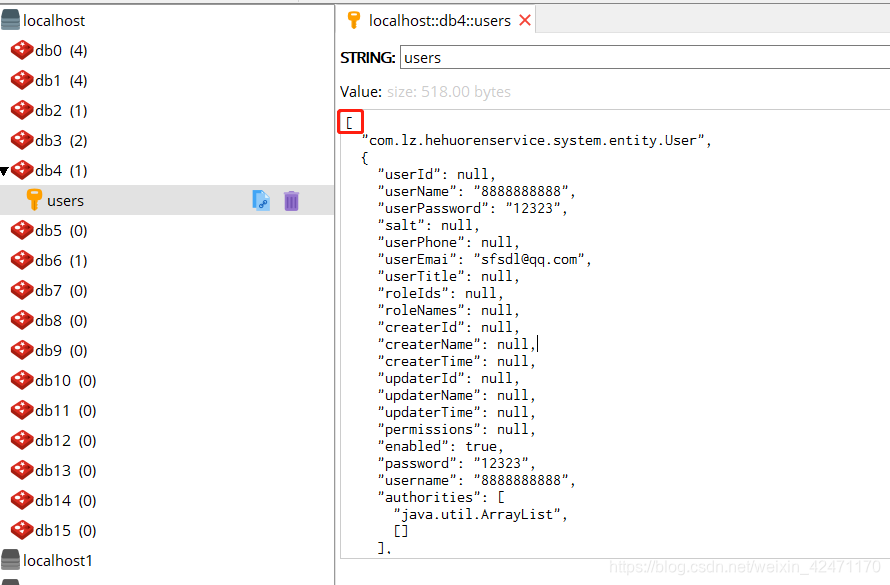Click the STRING: label
Viewport: 890px width, 585px height.
click(x=367, y=58)
